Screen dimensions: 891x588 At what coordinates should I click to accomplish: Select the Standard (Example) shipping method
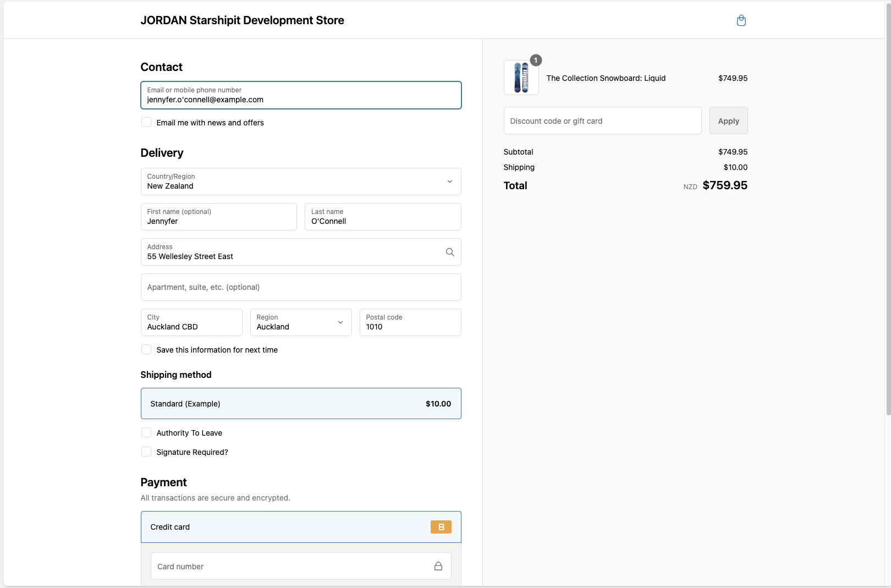click(x=301, y=404)
